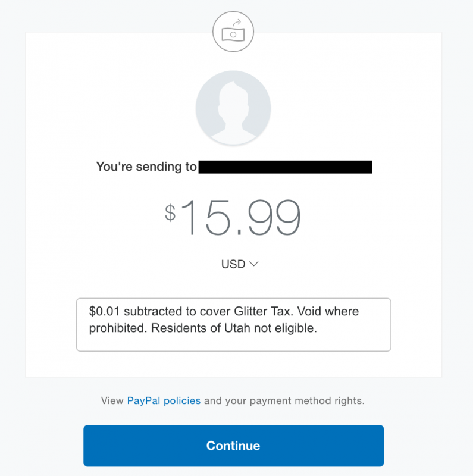
Task: Click the send money banknote icon at top
Action: click(x=233, y=32)
